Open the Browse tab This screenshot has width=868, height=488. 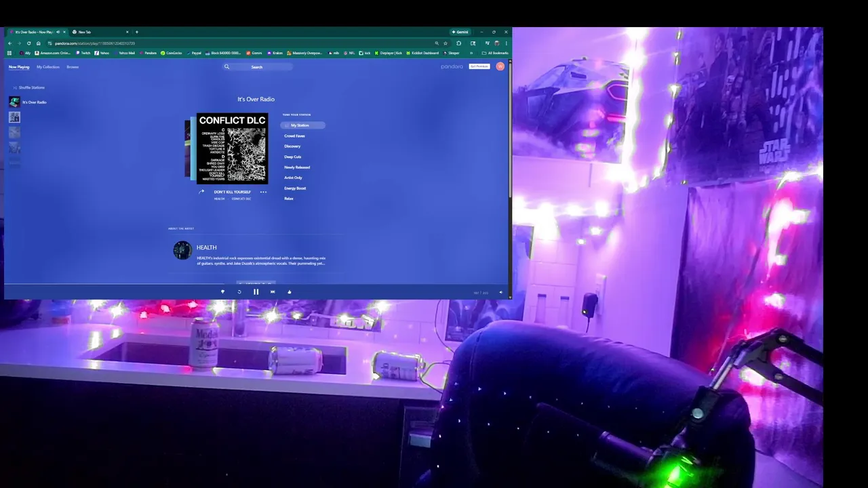point(73,67)
